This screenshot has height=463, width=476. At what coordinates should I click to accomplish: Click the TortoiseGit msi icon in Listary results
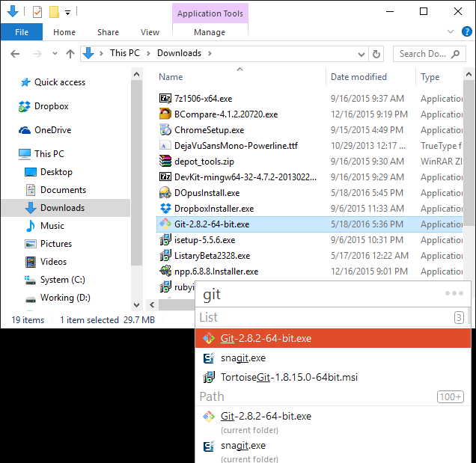pyautogui.click(x=209, y=377)
